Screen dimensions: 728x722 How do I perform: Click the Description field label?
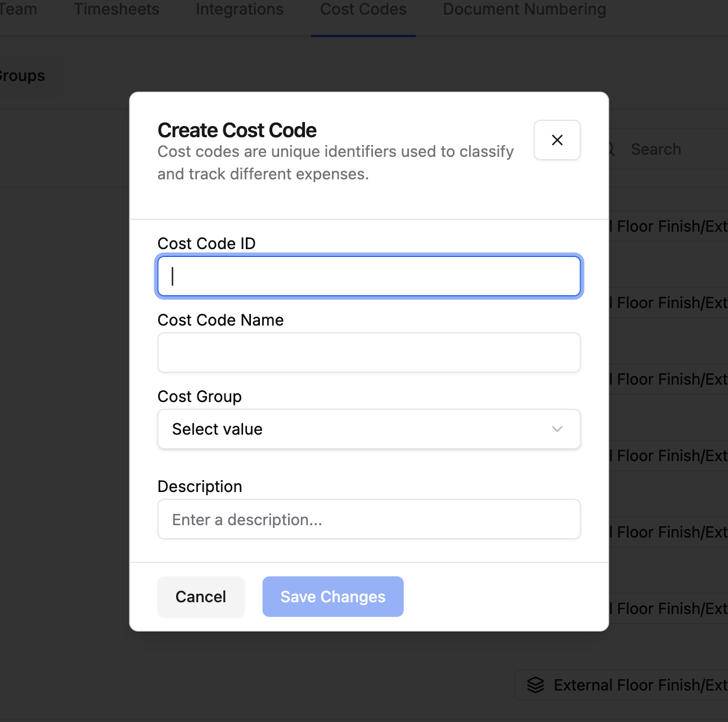(200, 486)
